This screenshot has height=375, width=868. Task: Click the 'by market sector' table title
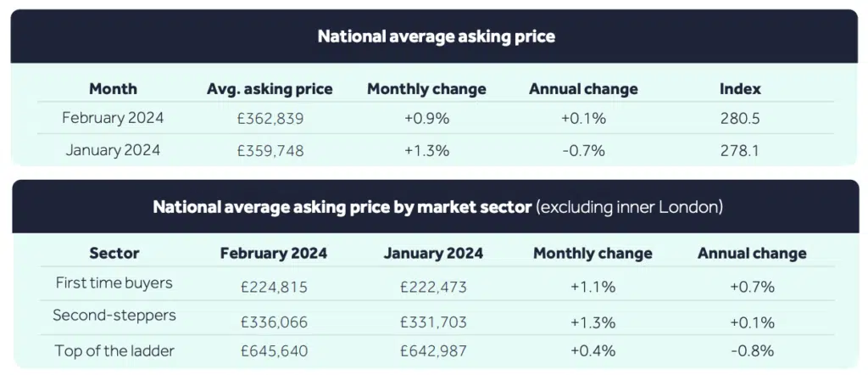tap(436, 207)
